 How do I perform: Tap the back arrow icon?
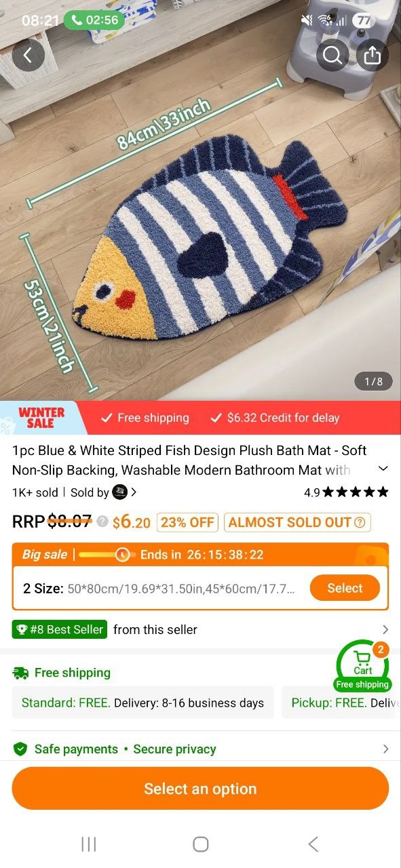(x=28, y=55)
